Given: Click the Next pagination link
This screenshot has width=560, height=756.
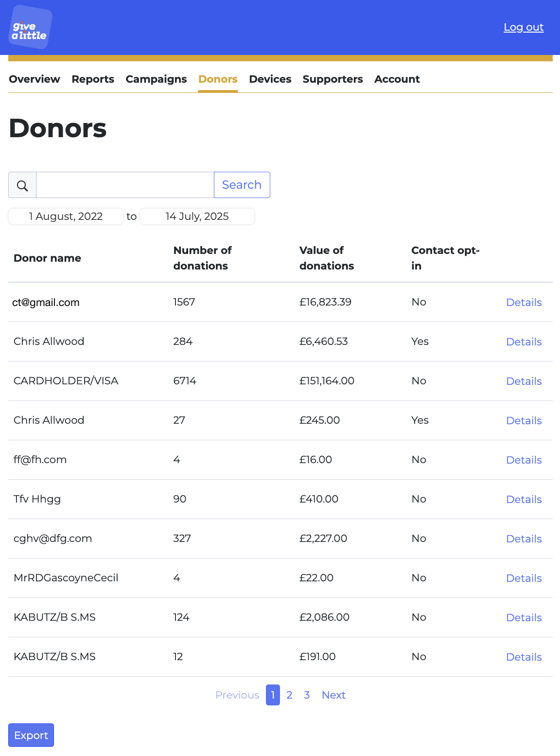Looking at the screenshot, I should [333, 695].
